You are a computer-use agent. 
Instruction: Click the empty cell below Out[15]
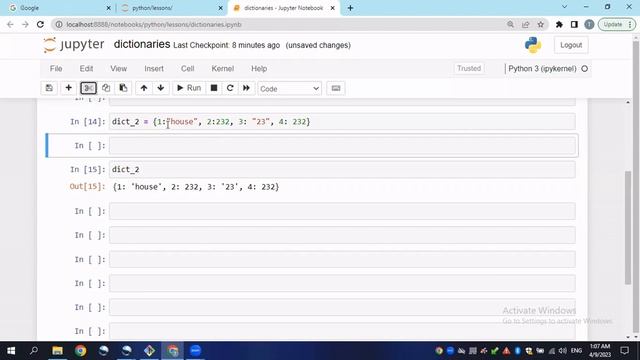(x=342, y=211)
